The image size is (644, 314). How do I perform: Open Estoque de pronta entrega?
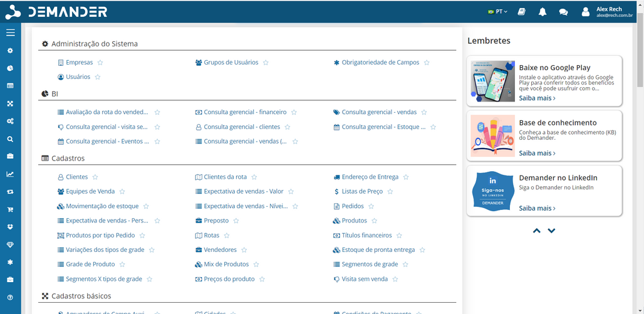[378, 249]
